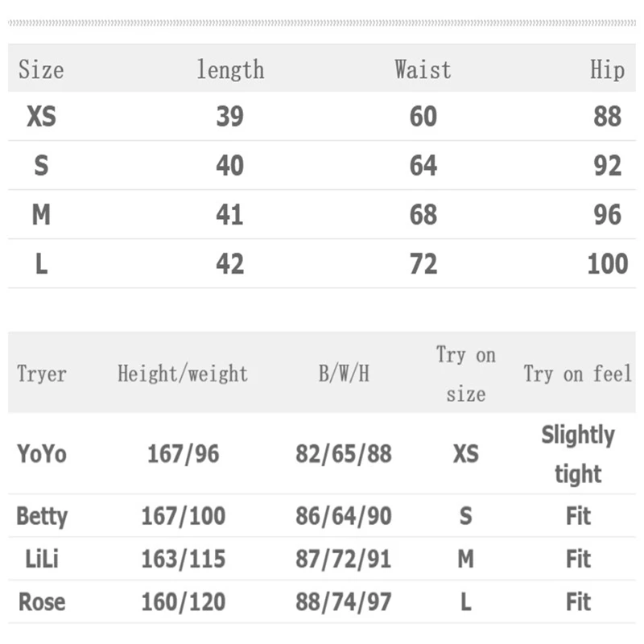Select LiLi's measurements 87/72/91
This screenshot has height=644, width=644.
point(344,559)
